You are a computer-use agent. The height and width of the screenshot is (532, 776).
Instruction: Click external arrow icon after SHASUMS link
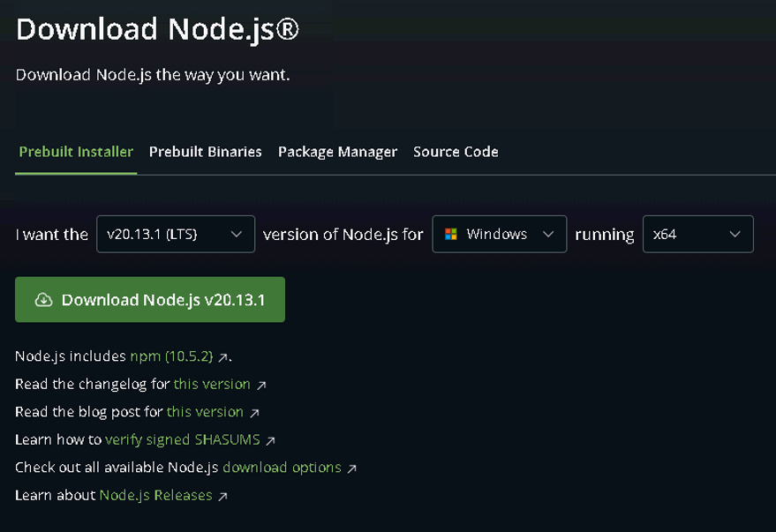(x=270, y=440)
